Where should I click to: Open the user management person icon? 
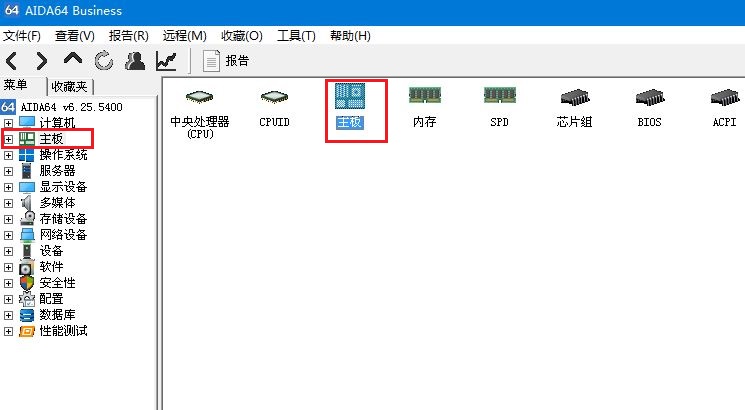[x=135, y=61]
